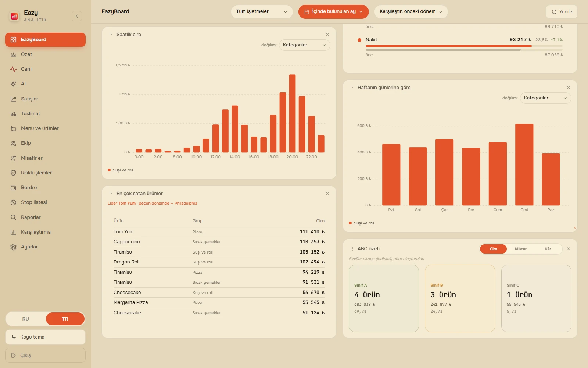Screen dimensions: 588x368
Task: Click the Teslimat scooter icon
Action: click(14, 114)
